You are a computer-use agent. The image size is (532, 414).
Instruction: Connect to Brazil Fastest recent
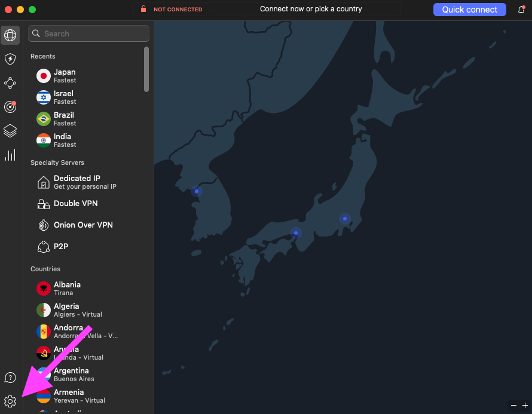point(87,119)
